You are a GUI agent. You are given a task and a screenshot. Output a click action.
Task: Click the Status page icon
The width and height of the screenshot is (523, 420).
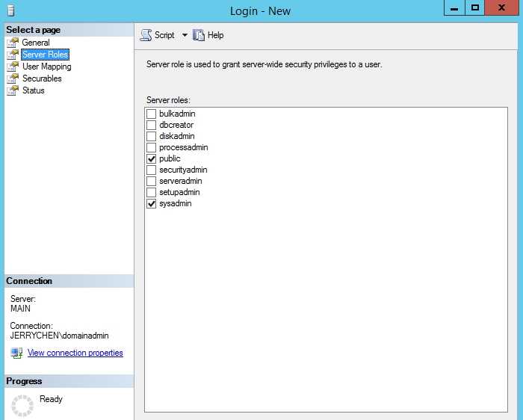13,90
